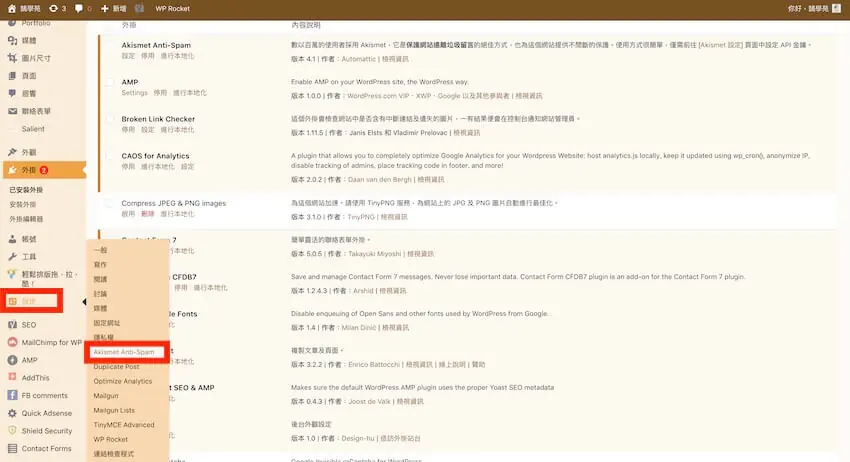Click Takayuki Miyoshi author link
Image resolution: width=850 pixels, height=462 pixels.
pos(375,254)
